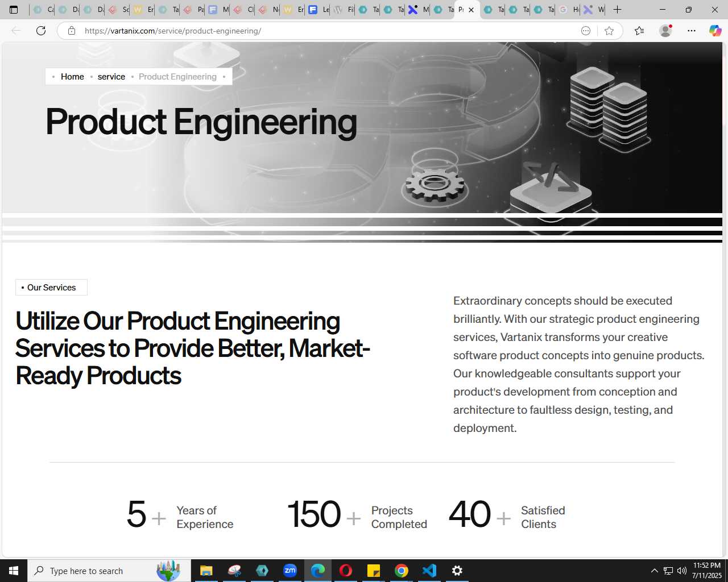Go to Home breadcrumb link

coord(72,77)
